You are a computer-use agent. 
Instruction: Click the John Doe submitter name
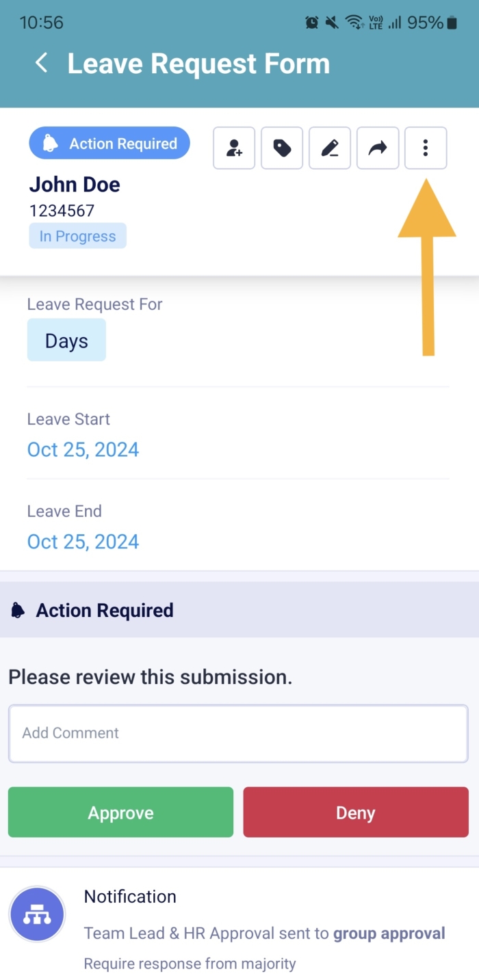[x=75, y=185]
